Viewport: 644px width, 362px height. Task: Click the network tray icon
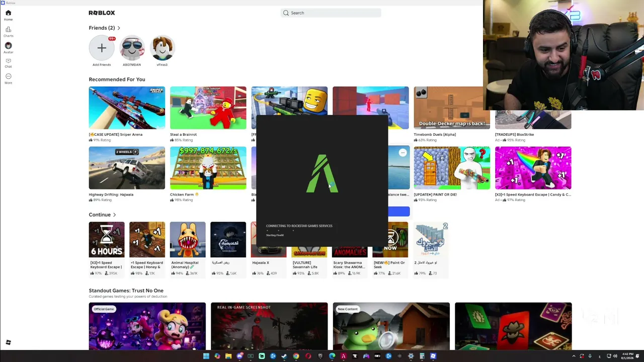(x=609, y=356)
